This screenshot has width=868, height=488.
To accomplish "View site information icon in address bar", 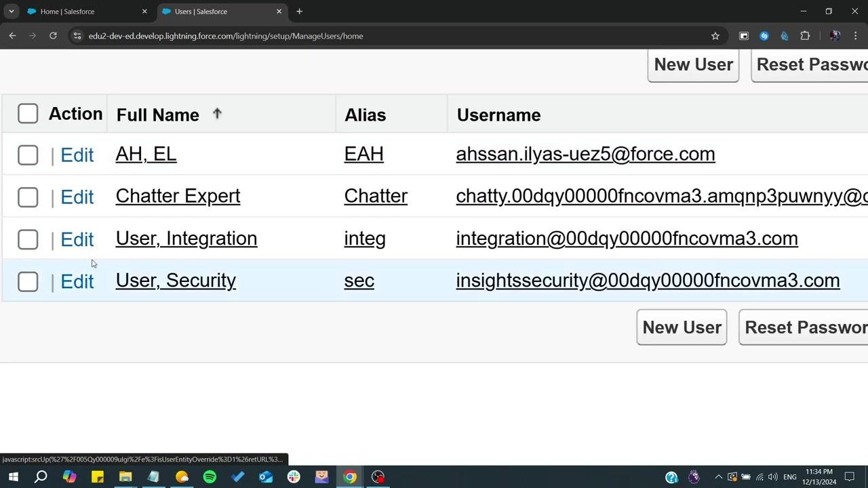I will pos(77,36).
